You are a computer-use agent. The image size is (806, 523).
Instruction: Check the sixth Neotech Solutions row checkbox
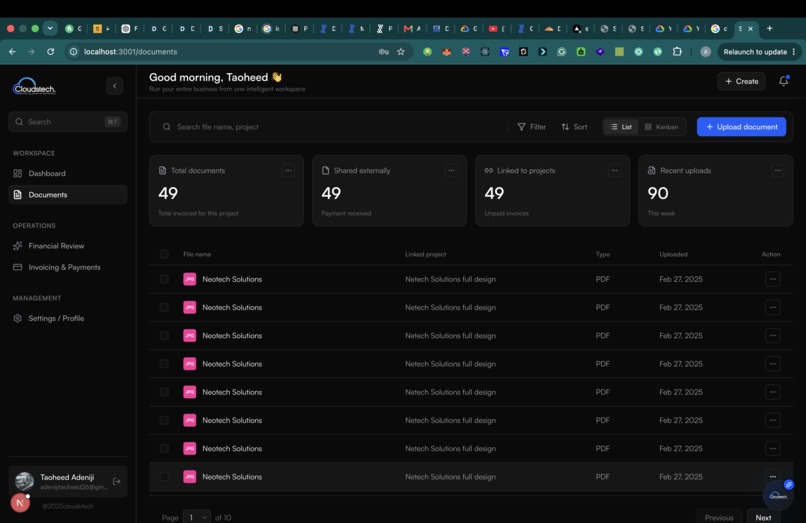[164, 421]
